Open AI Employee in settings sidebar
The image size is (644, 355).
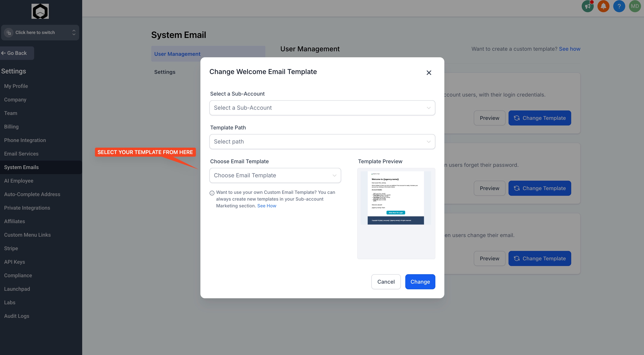point(19,181)
